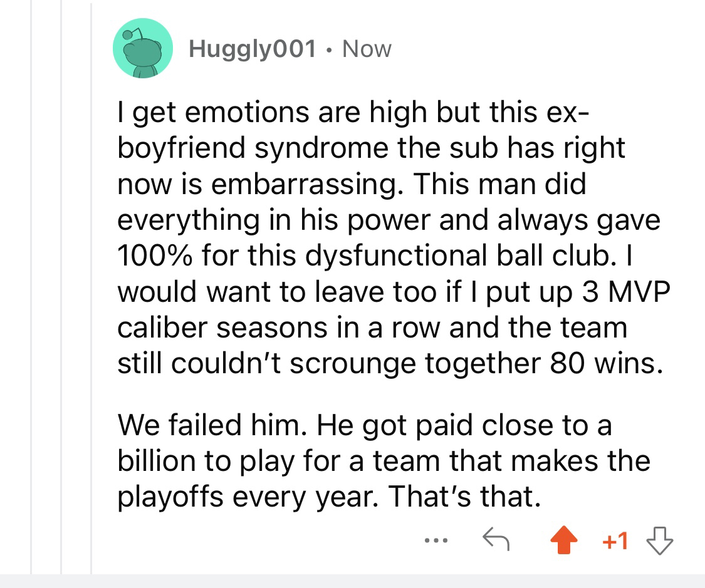This screenshot has height=588, width=705.
Task: Downvote the Huggly001 comment
Action: (660, 540)
